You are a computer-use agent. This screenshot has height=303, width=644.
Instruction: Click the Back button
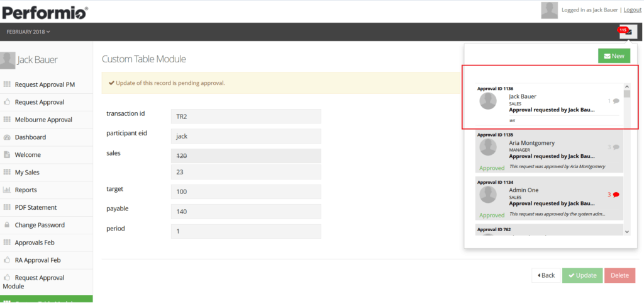coord(547,275)
